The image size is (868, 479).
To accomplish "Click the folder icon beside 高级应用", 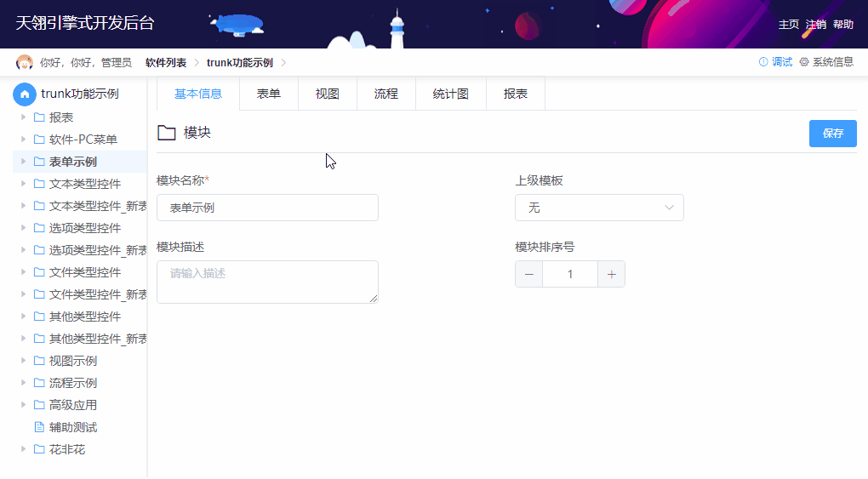I will 39,405.
